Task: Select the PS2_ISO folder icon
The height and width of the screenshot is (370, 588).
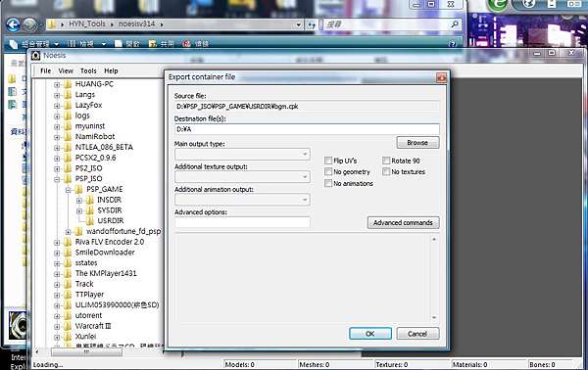Action: (x=68, y=168)
